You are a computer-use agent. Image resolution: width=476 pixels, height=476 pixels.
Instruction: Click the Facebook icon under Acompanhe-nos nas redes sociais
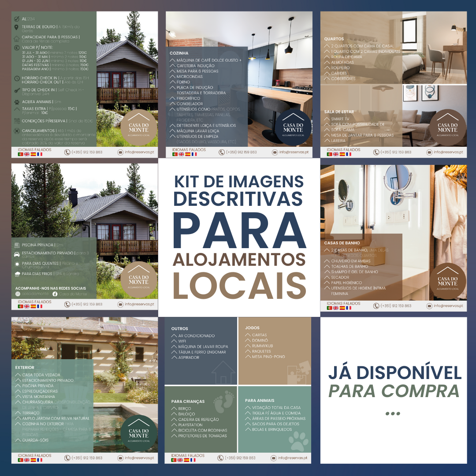point(55,294)
